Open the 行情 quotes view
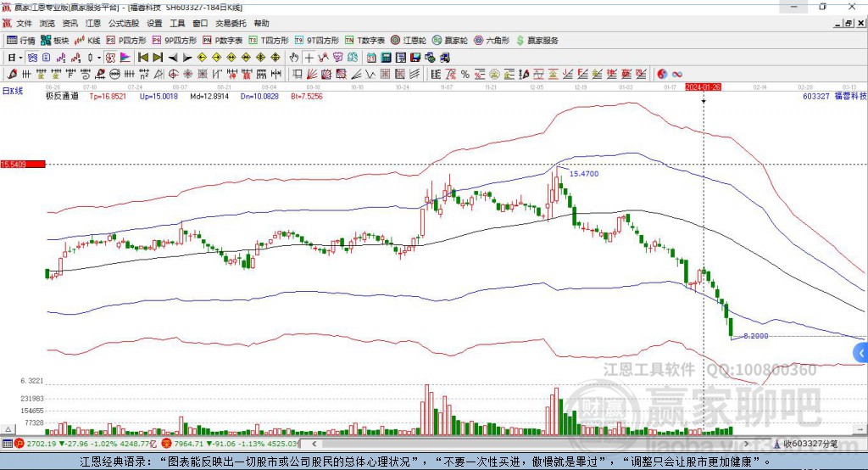Screen dimensions: 868x470 20,41
